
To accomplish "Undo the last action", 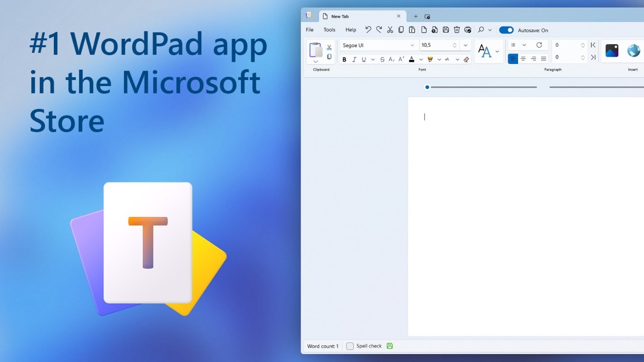I will [x=368, y=29].
